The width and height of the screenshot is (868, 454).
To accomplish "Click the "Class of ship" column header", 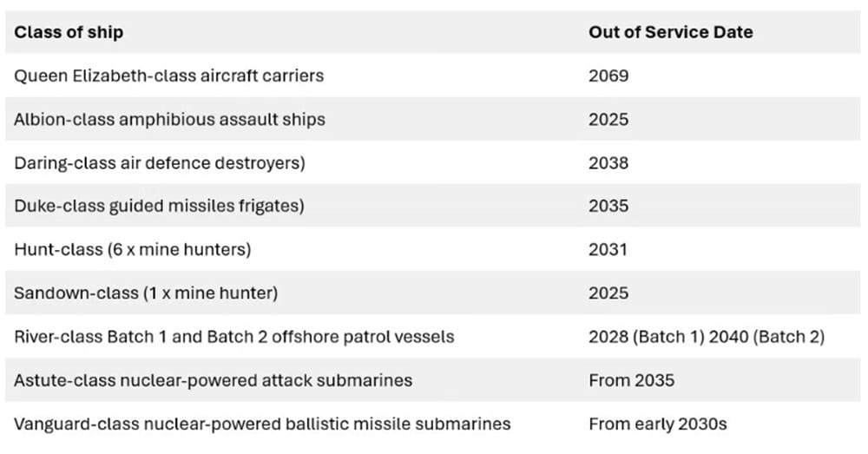I will 69,33.
